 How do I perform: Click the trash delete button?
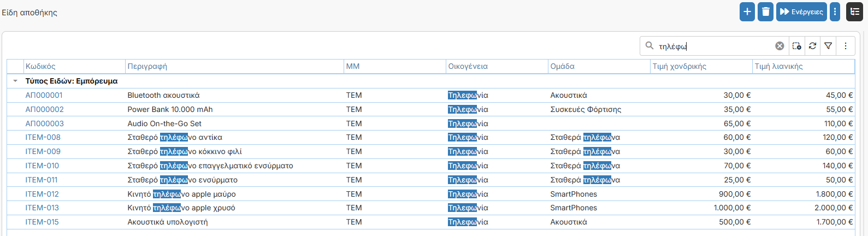coord(766,11)
